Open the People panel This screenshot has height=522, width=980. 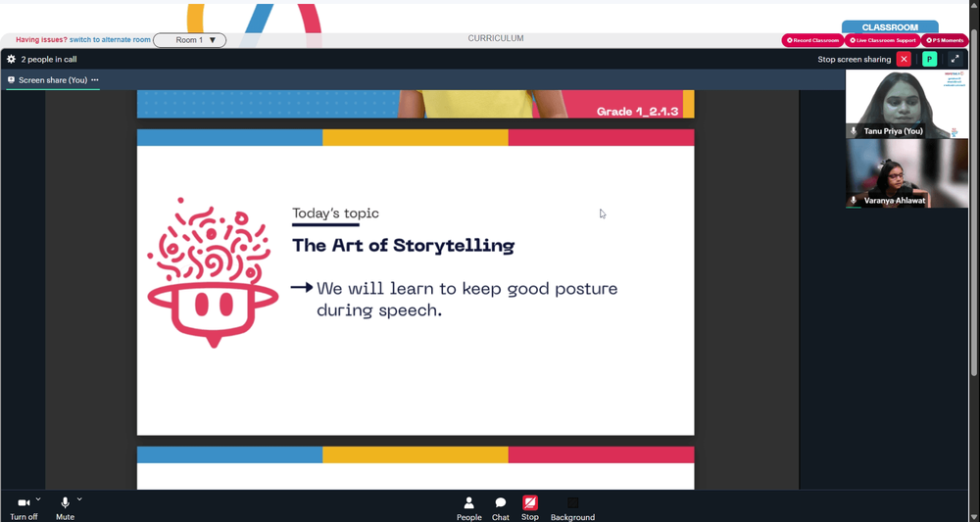click(468, 508)
